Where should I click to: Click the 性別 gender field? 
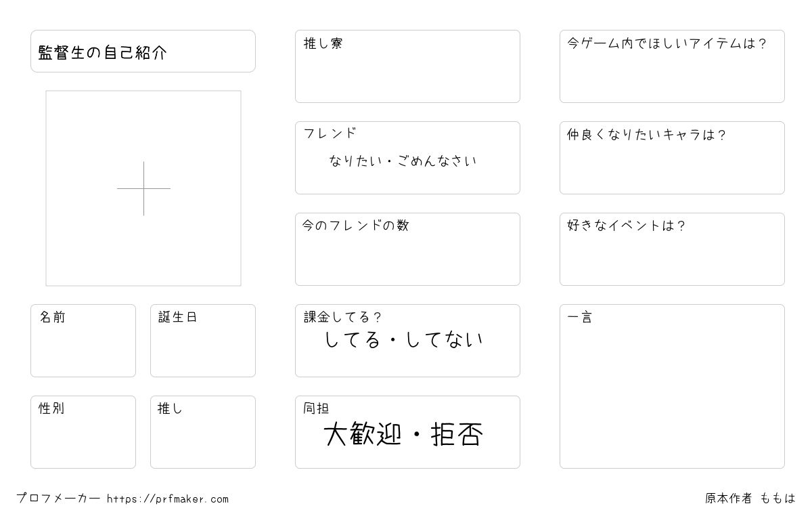[x=83, y=432]
